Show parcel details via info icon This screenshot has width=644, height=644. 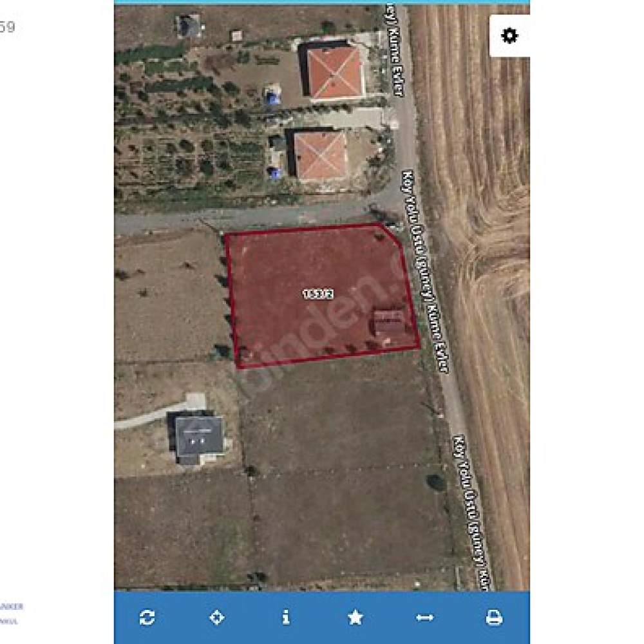pos(286,618)
